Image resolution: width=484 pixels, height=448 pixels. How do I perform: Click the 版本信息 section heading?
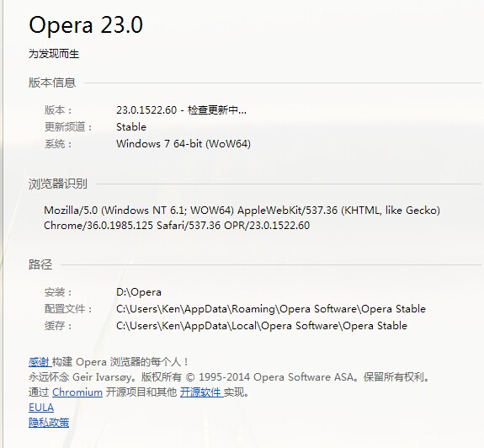click(x=52, y=83)
